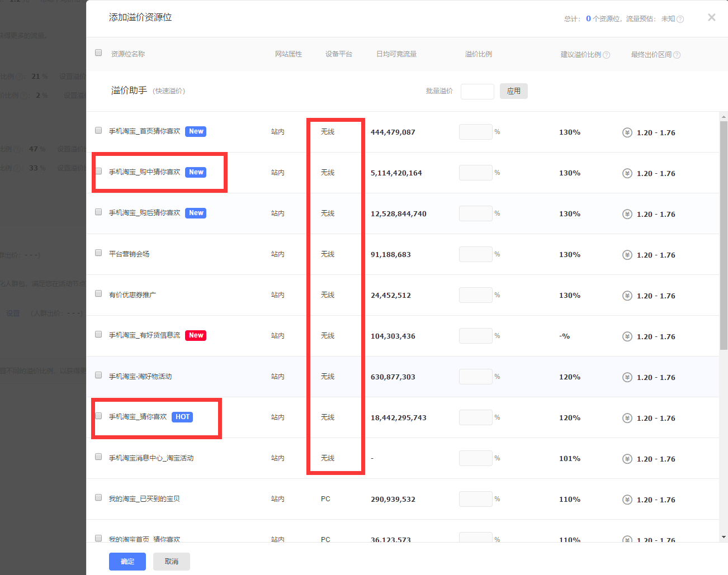
Task: Click 批量溢价 input field
Action: click(478, 91)
